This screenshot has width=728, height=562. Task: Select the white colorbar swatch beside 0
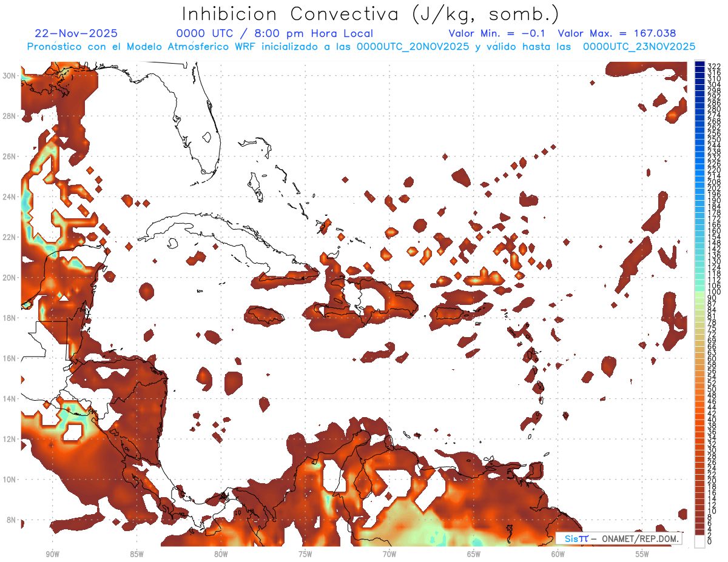tap(700, 542)
